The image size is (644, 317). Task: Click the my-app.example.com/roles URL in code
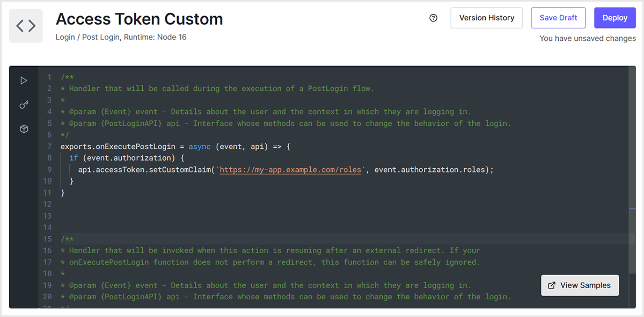290,169
